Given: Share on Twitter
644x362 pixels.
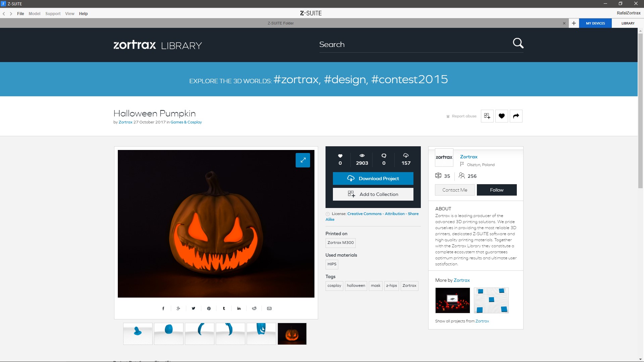Looking at the screenshot, I should (x=193, y=309).
